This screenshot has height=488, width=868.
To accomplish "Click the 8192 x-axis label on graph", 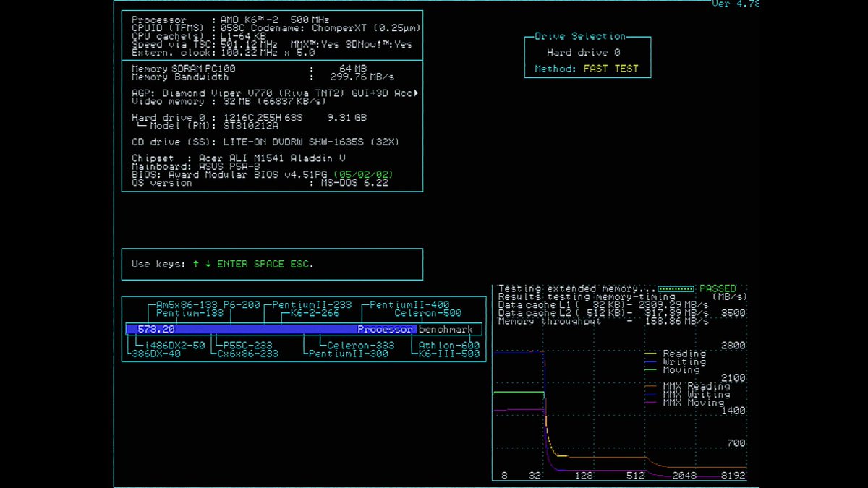I will click(733, 476).
